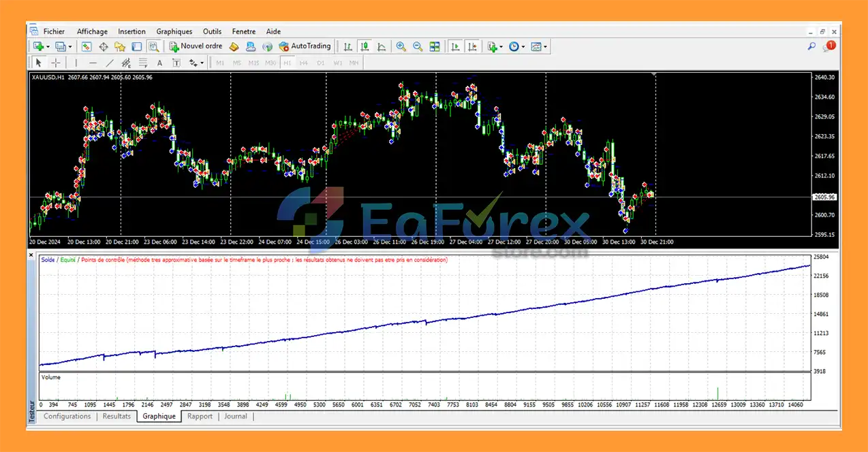The width and height of the screenshot is (868, 452).
Task: Select the H4 timeframe button
Action: 303,63
